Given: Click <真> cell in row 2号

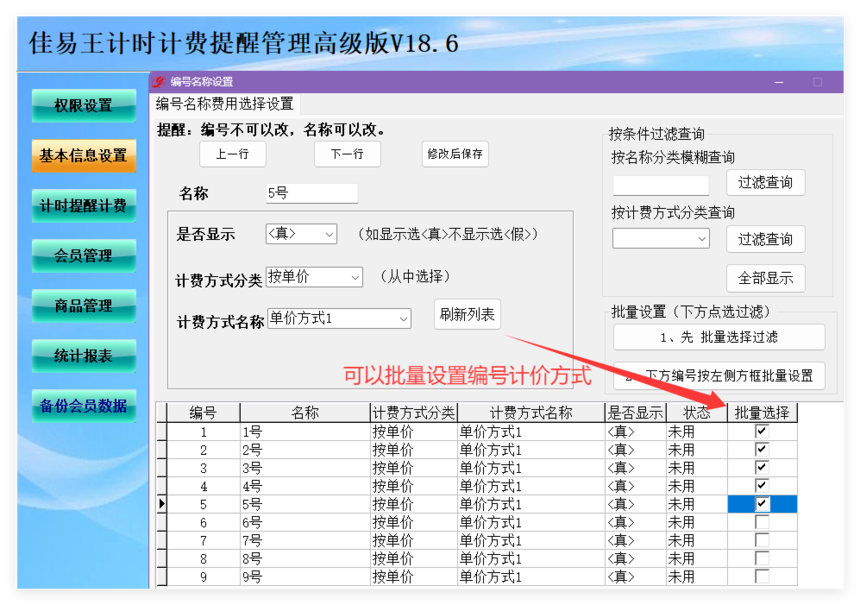Looking at the screenshot, I should coord(636,450).
